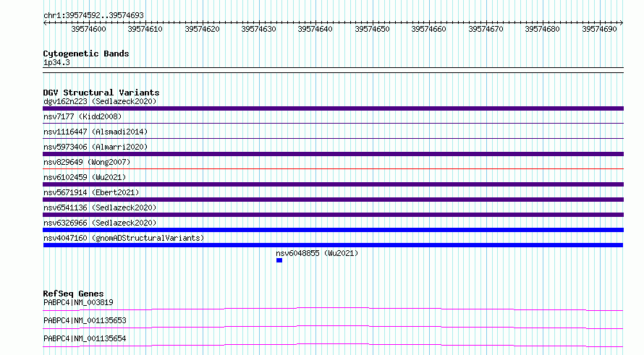
Task: Click the purple bar under nsv6102459
Action: [333, 184]
